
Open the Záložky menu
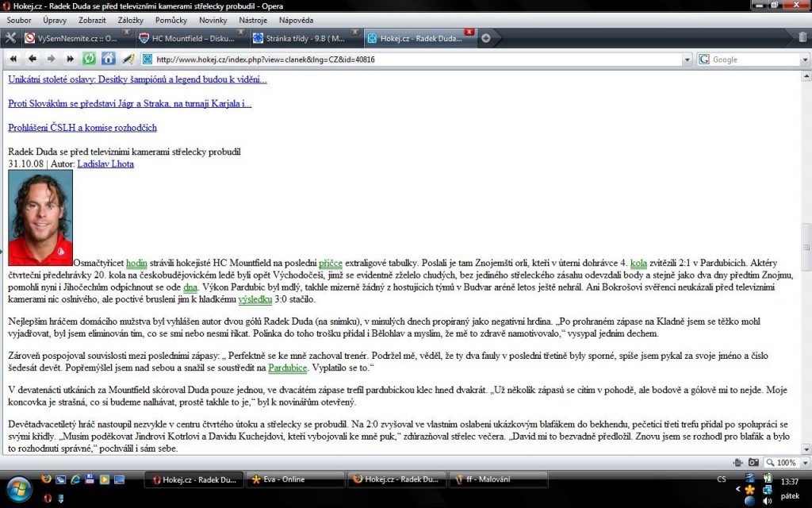coord(129,20)
